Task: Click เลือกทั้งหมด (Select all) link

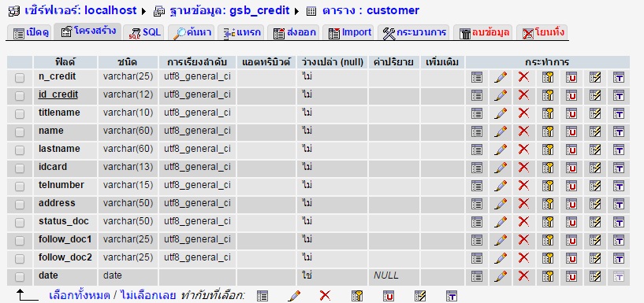Action: [x=80, y=295]
